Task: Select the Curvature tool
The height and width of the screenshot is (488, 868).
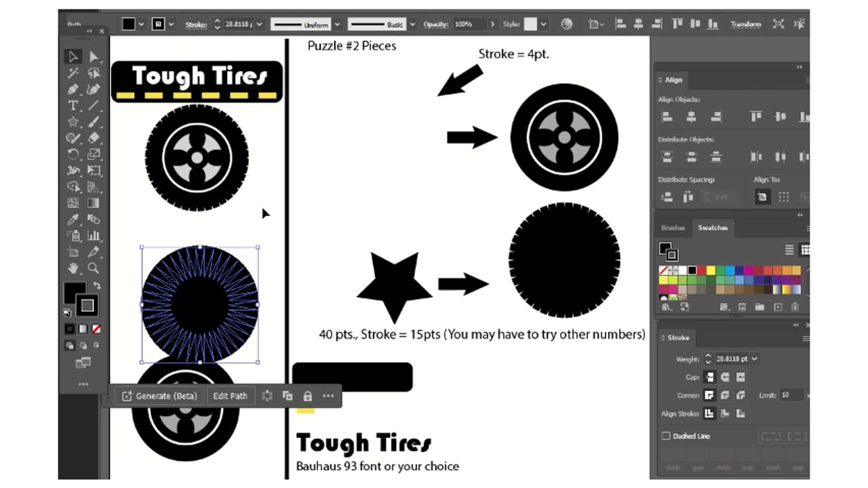Action: pyautogui.click(x=94, y=89)
